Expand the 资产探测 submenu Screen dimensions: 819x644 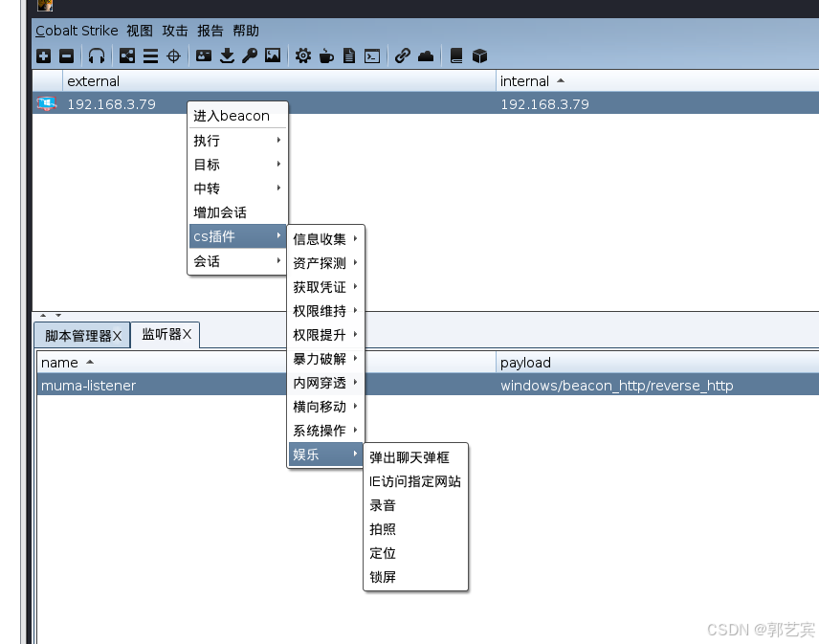click(325, 263)
